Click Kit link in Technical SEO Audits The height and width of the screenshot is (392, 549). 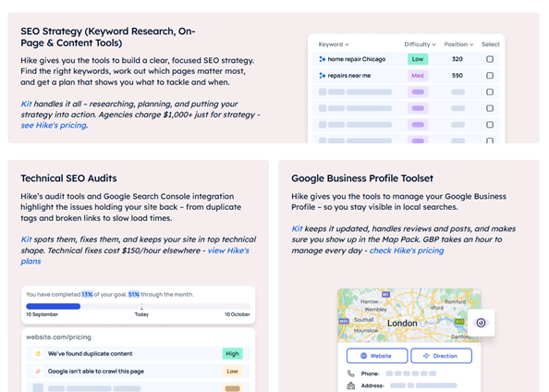coord(26,239)
